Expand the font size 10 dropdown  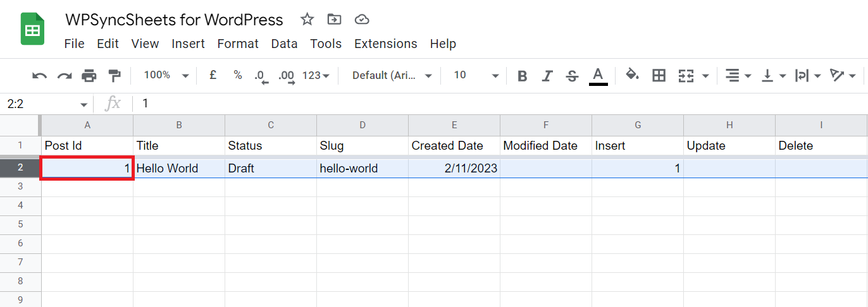coord(476,75)
